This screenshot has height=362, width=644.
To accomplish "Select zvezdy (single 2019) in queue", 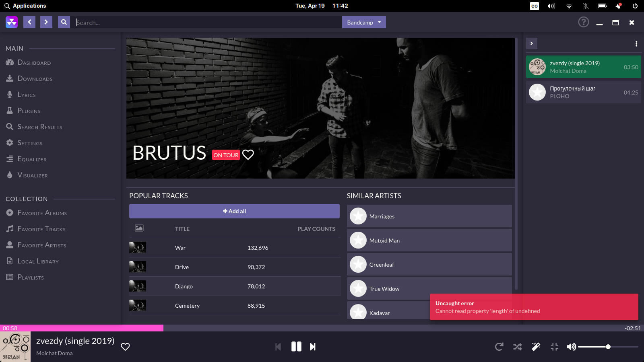I will 584,67.
